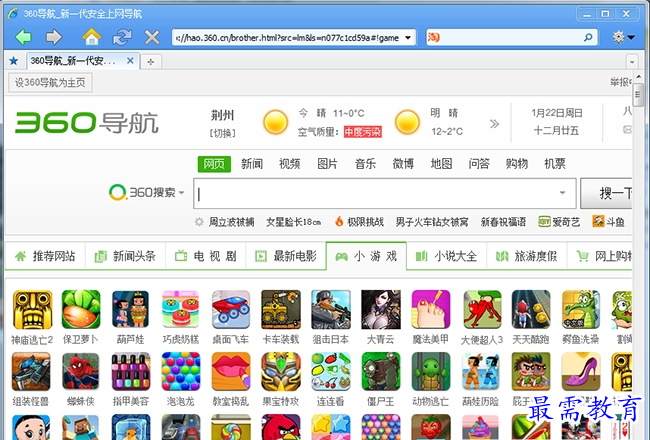The height and width of the screenshot is (440, 650).
Task: Stop loading with the X toolbar icon
Action: pyautogui.click(x=152, y=38)
